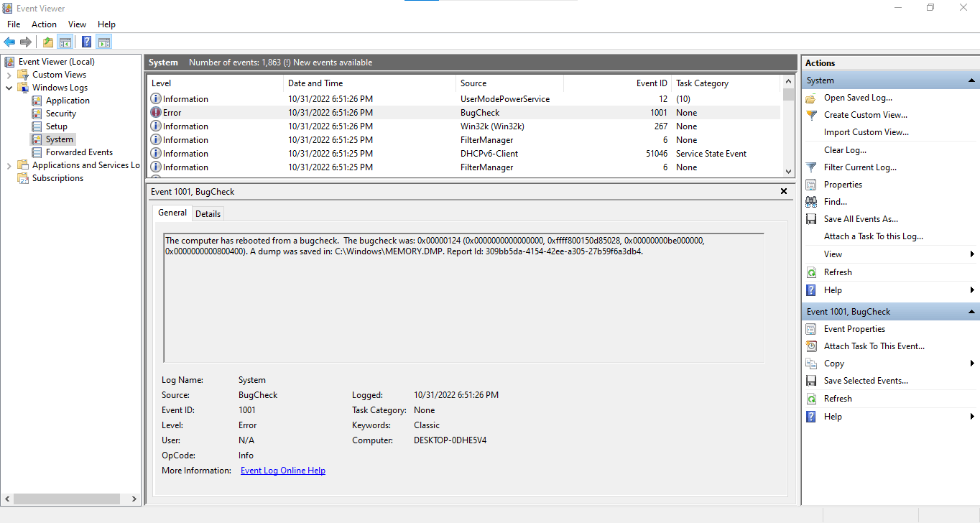Viewport: 980px width, 523px height.
Task: Open the File menu
Action: [x=14, y=24]
